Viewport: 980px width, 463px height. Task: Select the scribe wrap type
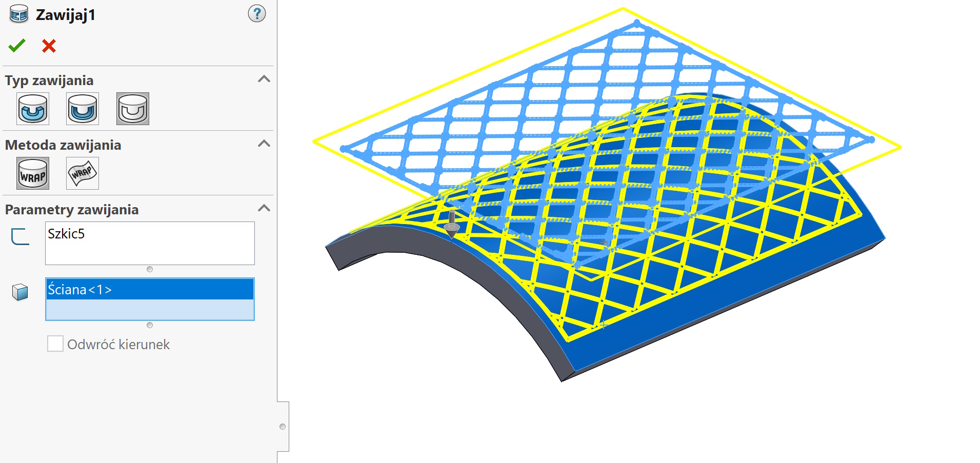click(x=132, y=109)
